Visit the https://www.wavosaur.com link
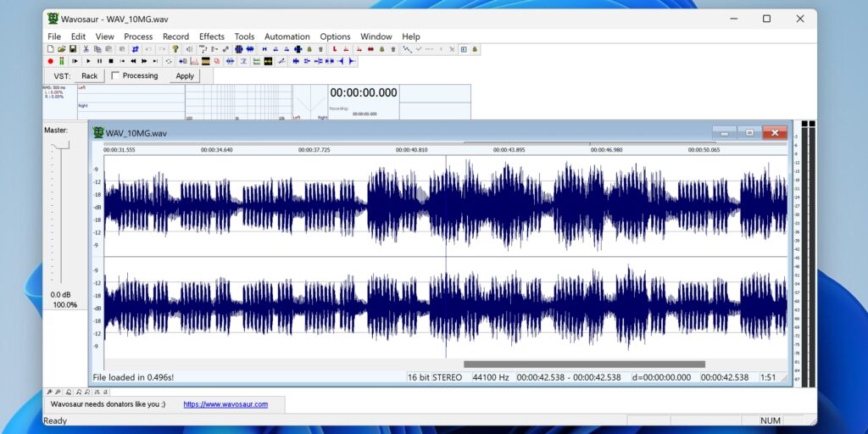Screen dimensions: 868x434 pos(225,404)
